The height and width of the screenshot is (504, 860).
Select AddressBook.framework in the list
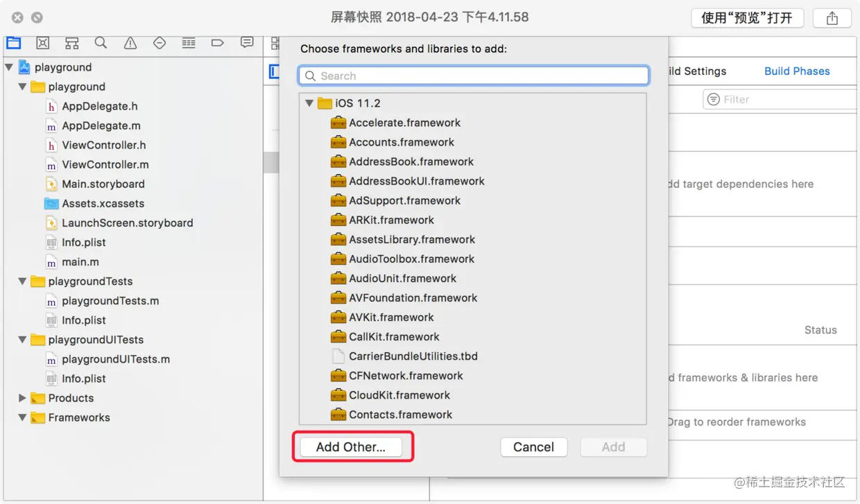pyautogui.click(x=411, y=162)
